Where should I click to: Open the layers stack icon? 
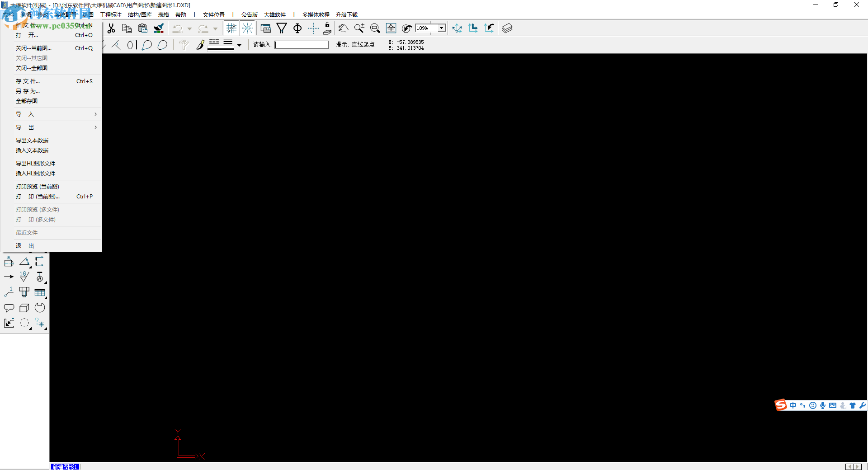(507, 28)
